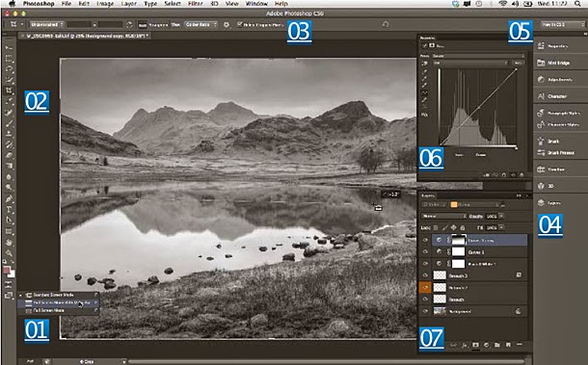Select the History Brush tool

[9, 144]
